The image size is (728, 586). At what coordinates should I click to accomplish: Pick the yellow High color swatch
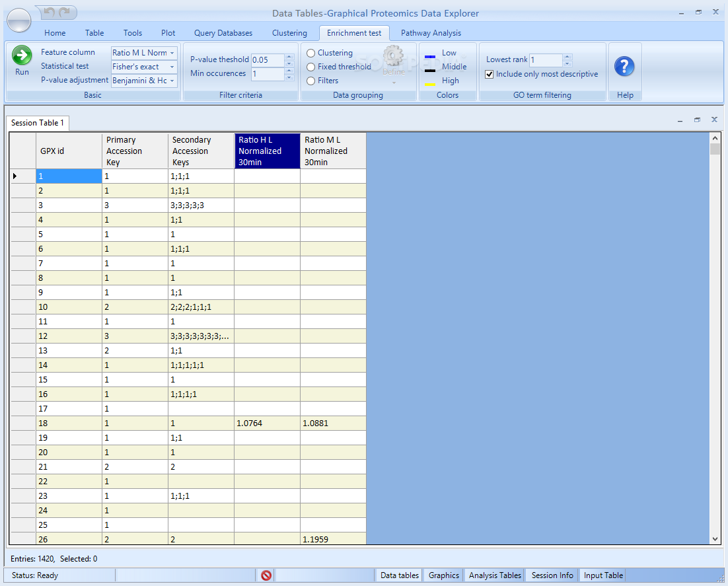coord(430,85)
